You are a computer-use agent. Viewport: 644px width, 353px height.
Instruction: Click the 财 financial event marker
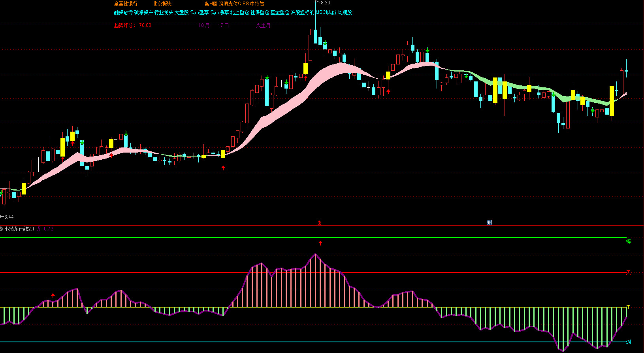click(490, 223)
